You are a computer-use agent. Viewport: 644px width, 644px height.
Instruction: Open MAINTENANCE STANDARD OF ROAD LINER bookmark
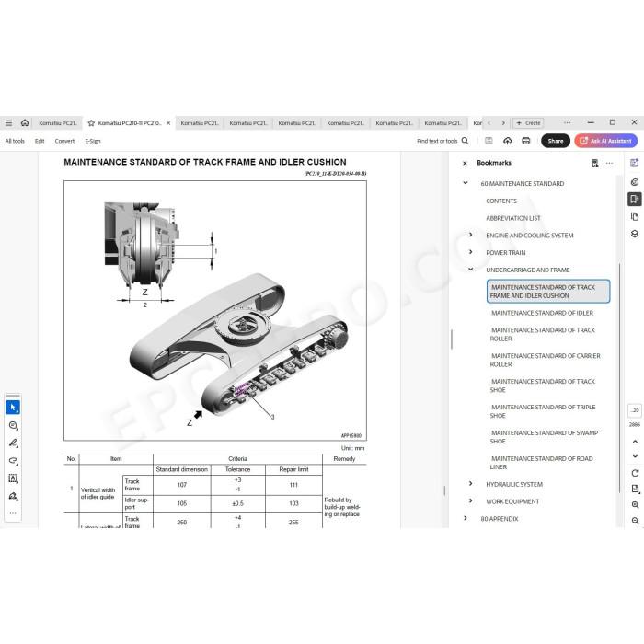point(541,463)
